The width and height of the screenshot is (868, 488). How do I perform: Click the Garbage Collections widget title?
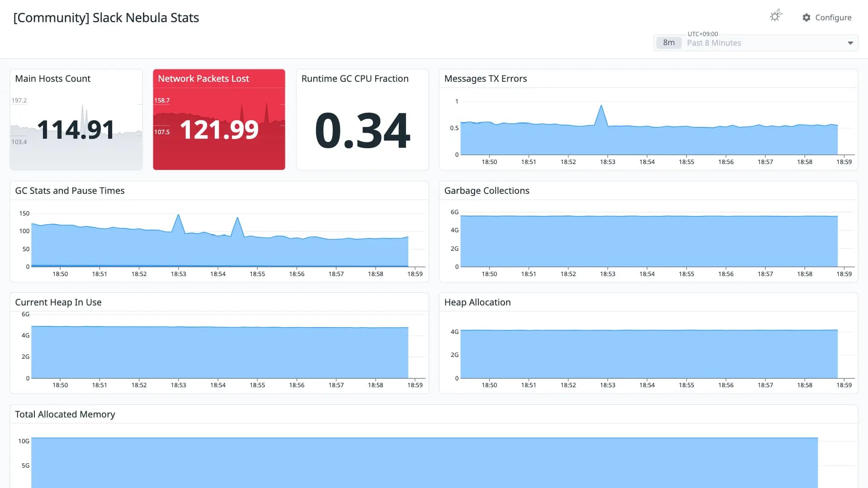[486, 191]
